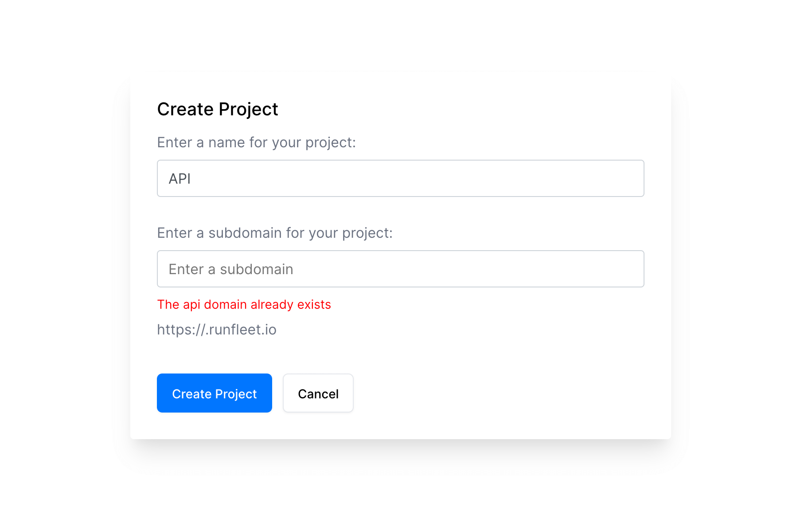Select the Create Project dialog title
812x519 pixels.
click(x=218, y=109)
